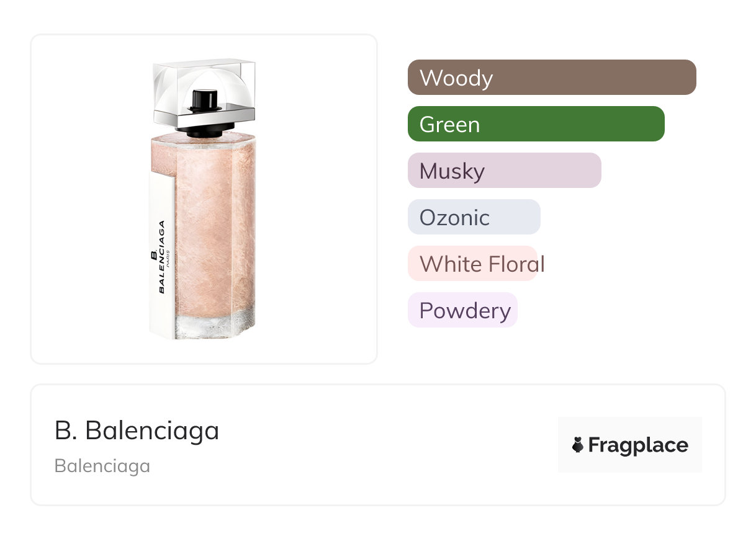
Task: Select the Green accord bar
Action: pyautogui.click(x=536, y=124)
